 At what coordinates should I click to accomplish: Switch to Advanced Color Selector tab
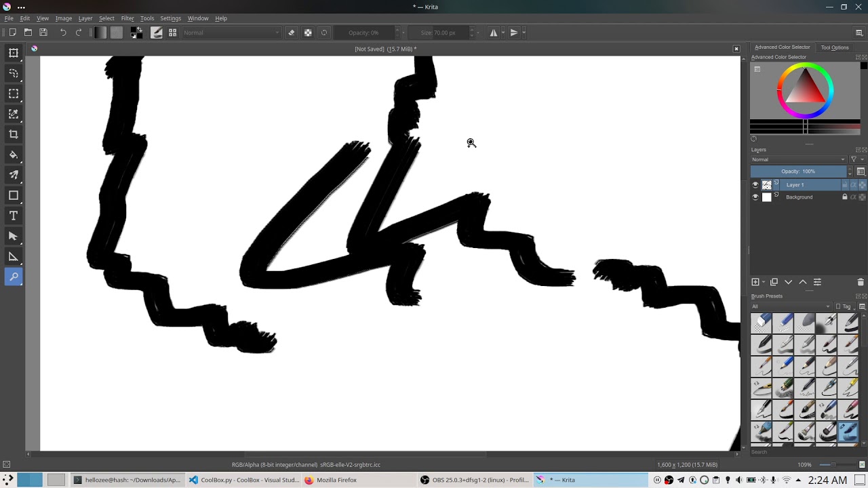(782, 47)
